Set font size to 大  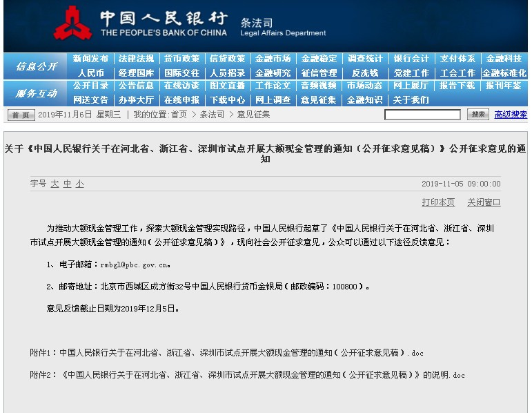tap(55, 184)
